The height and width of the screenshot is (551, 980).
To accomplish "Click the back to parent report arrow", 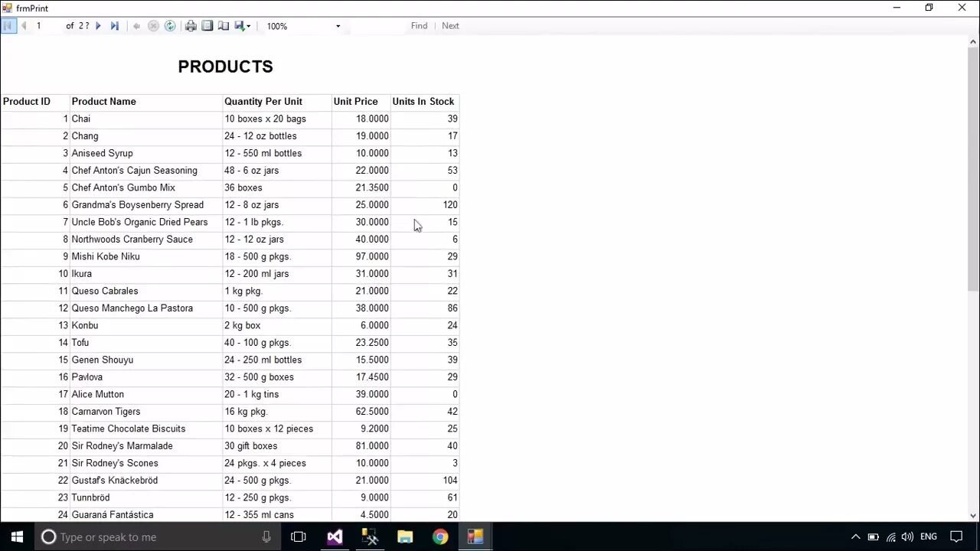I will coord(136,26).
